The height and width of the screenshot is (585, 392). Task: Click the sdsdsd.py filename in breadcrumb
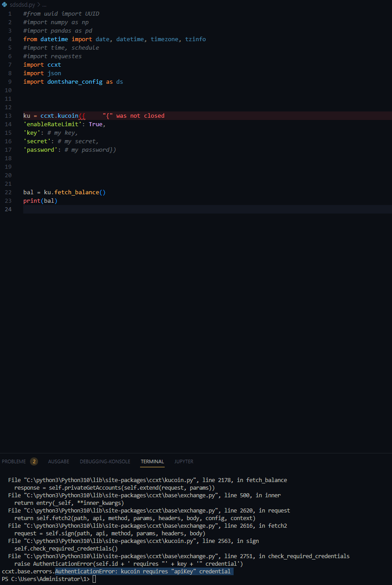22,4
